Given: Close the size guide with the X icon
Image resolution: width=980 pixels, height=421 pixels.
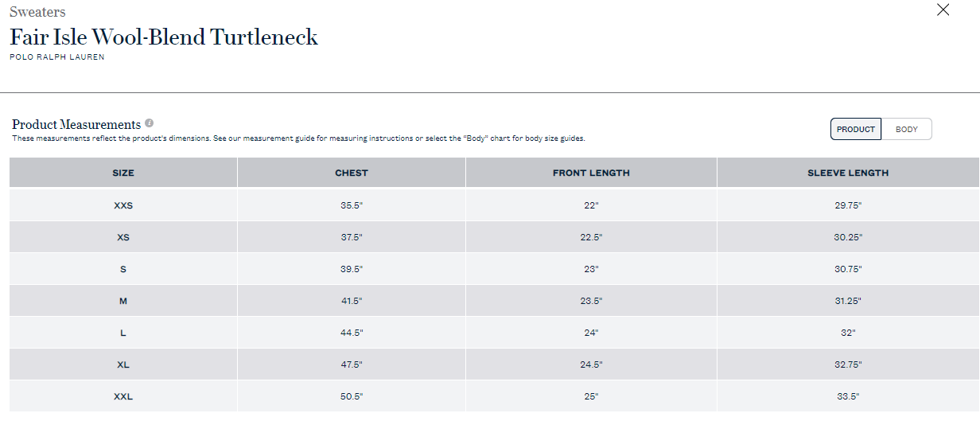Looking at the screenshot, I should tap(943, 10).
